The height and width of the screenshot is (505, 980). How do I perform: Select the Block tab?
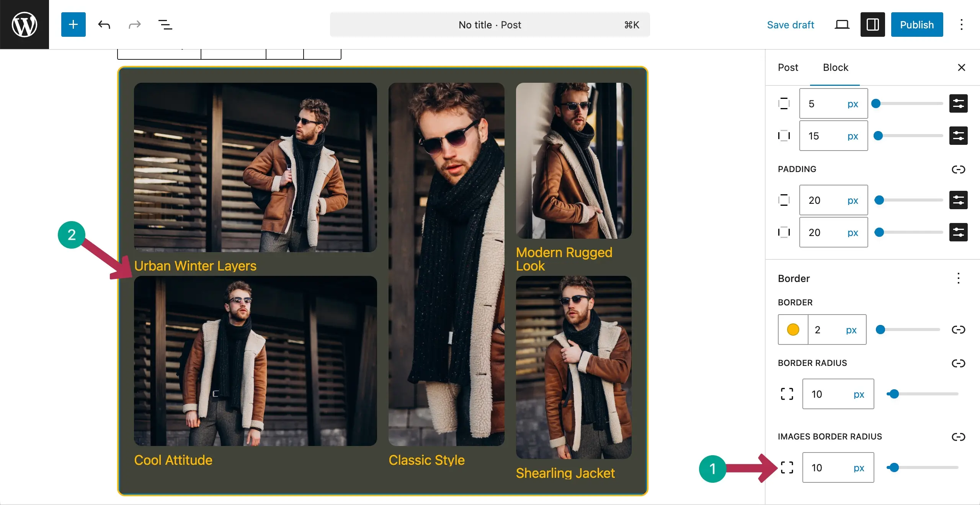835,67
